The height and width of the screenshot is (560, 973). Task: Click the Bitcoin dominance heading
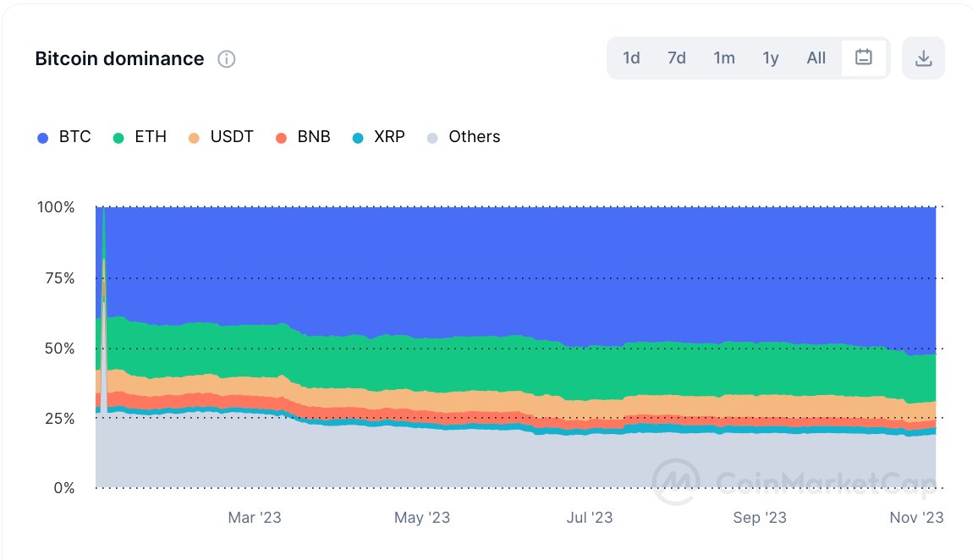(120, 58)
